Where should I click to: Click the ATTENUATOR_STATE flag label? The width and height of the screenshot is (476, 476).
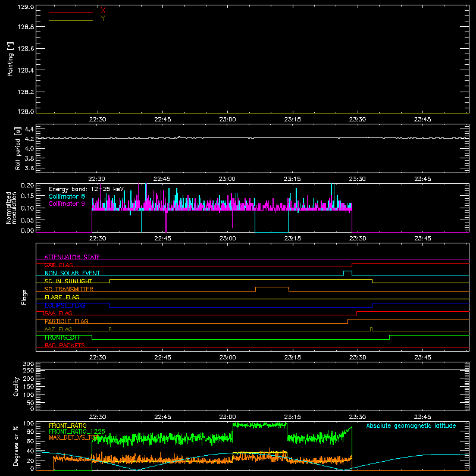[72, 257]
